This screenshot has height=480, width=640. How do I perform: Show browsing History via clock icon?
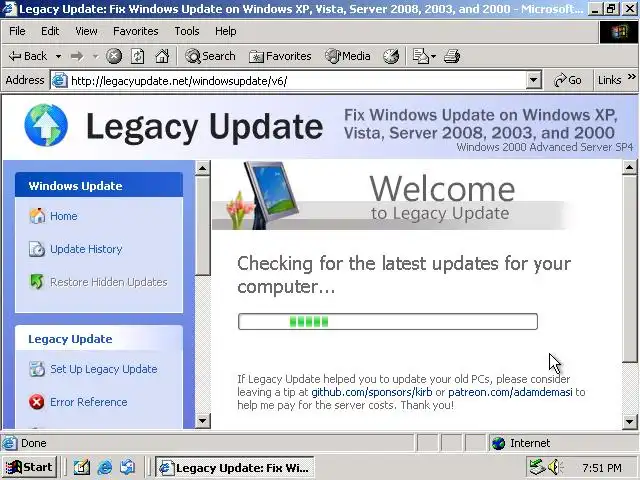coord(391,56)
